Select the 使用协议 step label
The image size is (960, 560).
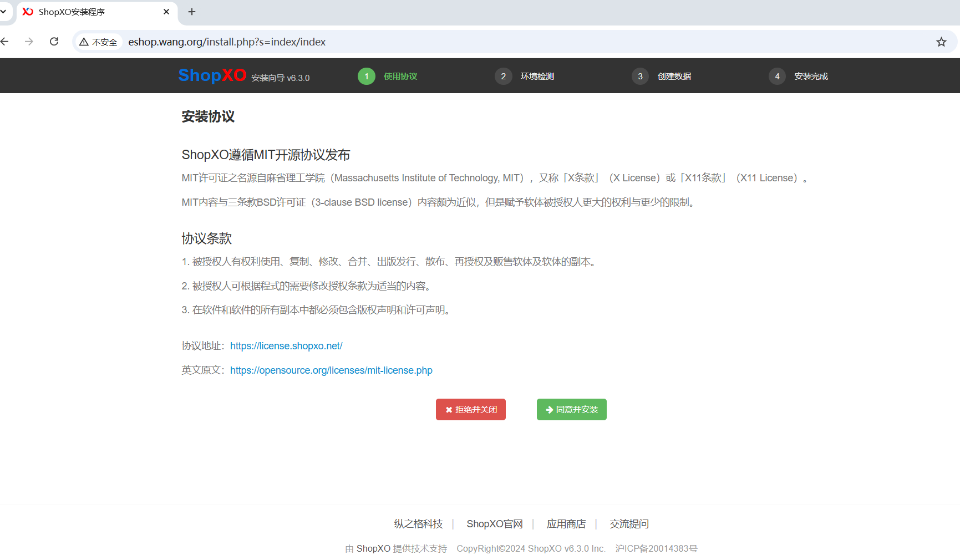click(400, 77)
